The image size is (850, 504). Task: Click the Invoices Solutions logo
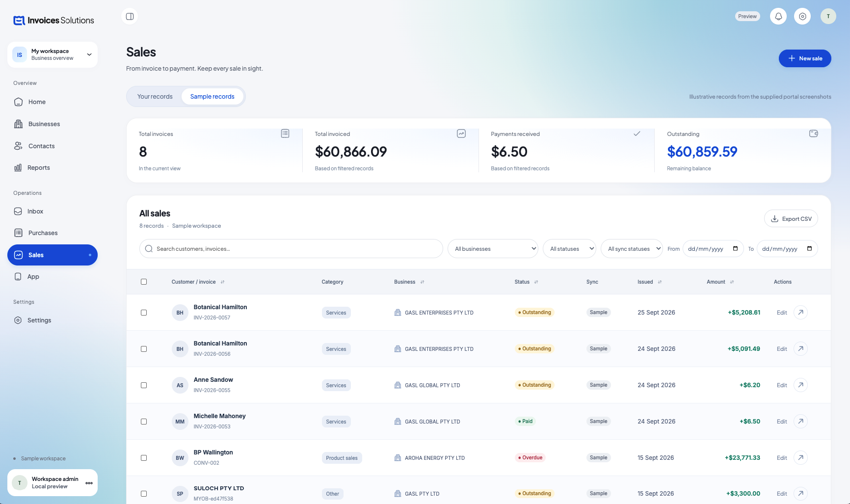53,20
